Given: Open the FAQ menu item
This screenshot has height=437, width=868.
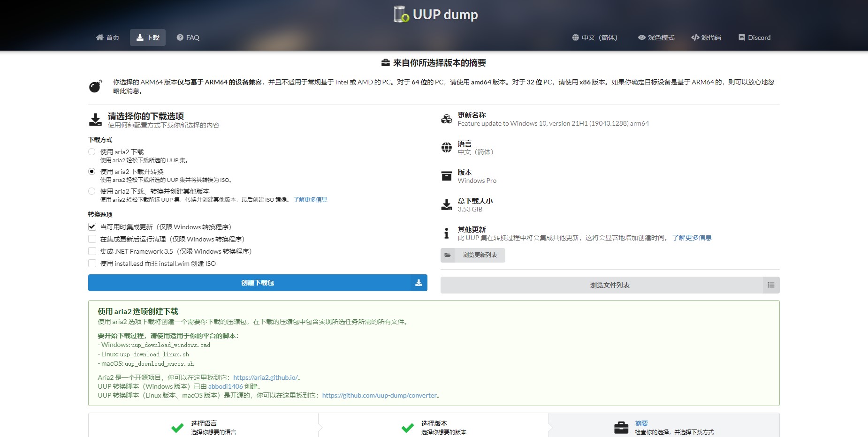Looking at the screenshot, I should click(188, 38).
